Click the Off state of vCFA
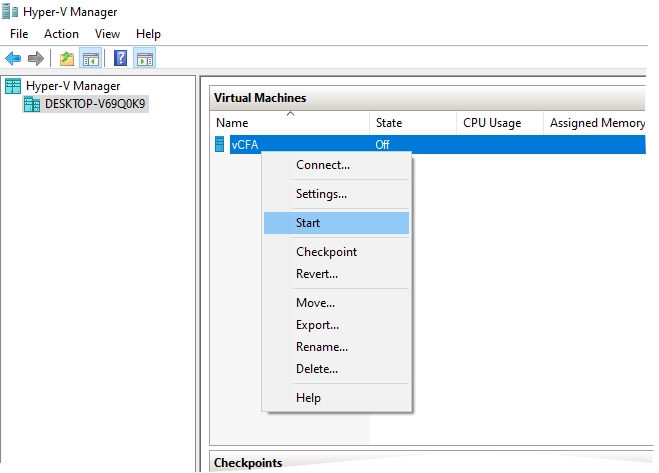 (x=382, y=145)
